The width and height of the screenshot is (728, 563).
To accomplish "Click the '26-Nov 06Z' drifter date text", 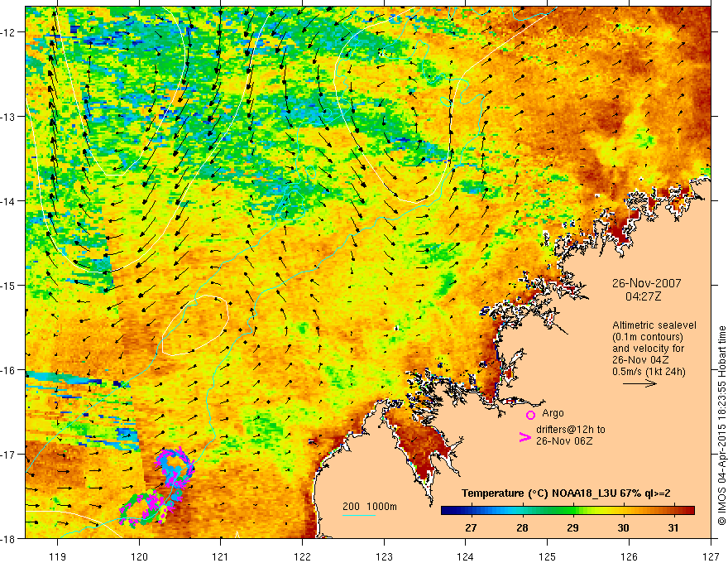I will 564,440.
